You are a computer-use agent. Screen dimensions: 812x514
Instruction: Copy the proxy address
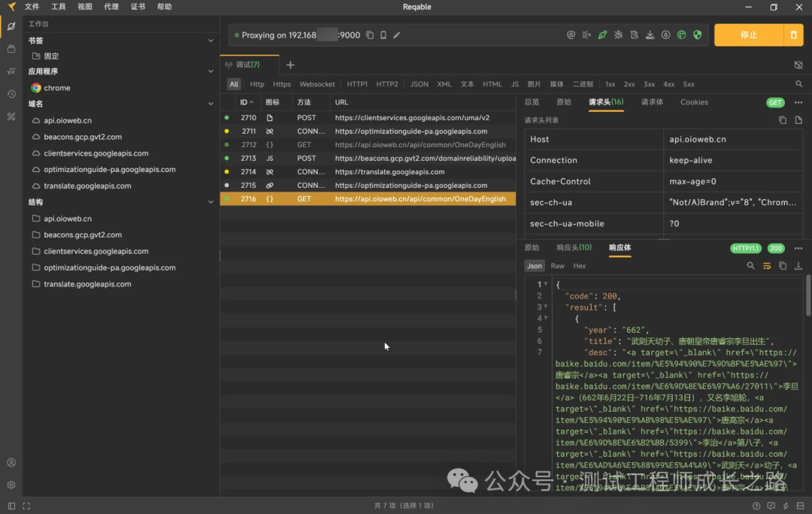coord(370,35)
